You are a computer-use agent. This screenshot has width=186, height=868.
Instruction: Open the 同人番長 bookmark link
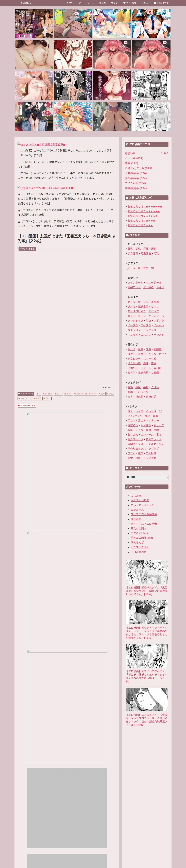coord(136,519)
